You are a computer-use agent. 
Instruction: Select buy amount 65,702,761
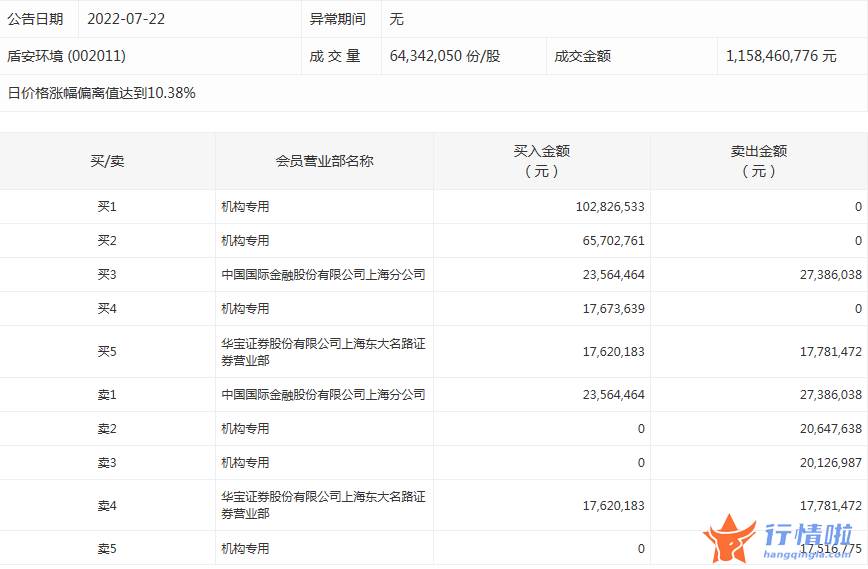tap(613, 240)
